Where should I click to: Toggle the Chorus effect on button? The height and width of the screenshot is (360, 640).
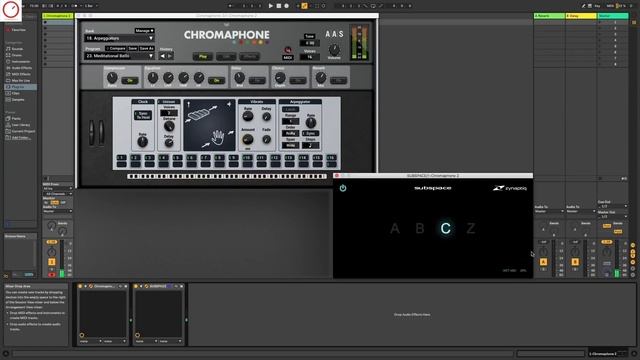coord(298,80)
